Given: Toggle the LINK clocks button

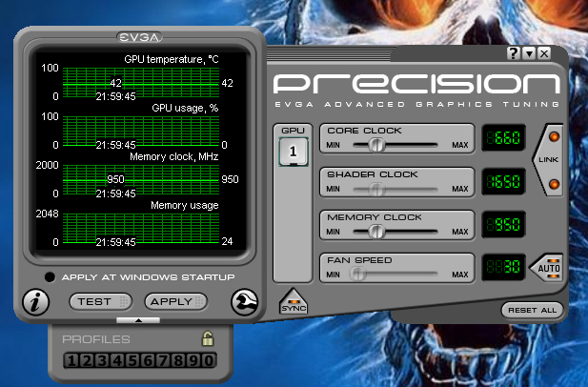Looking at the screenshot, I should (x=548, y=160).
